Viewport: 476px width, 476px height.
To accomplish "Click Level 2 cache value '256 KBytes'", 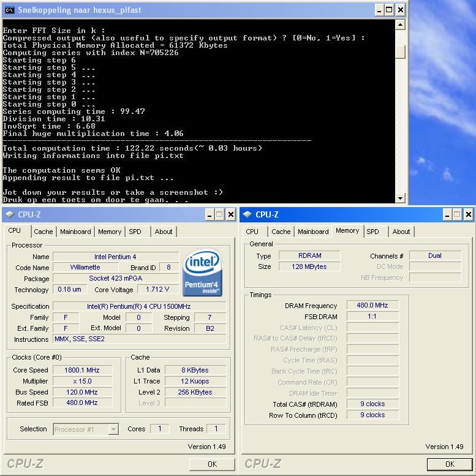I will pos(195,392).
